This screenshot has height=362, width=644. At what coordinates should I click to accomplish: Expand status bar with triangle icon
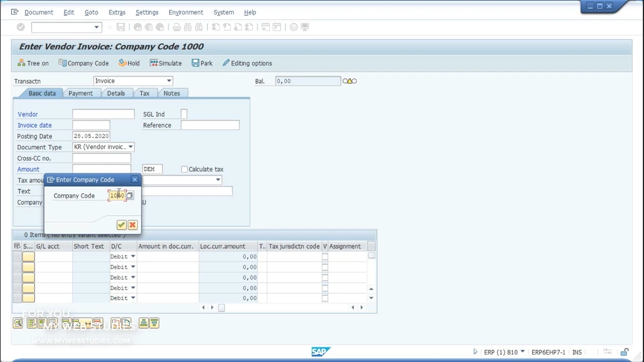pyautogui.click(x=475, y=352)
